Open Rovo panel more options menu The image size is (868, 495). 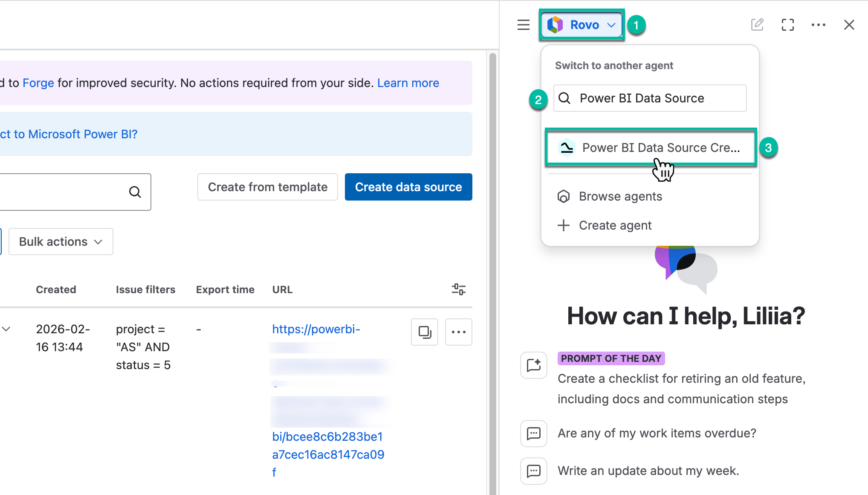tap(819, 25)
